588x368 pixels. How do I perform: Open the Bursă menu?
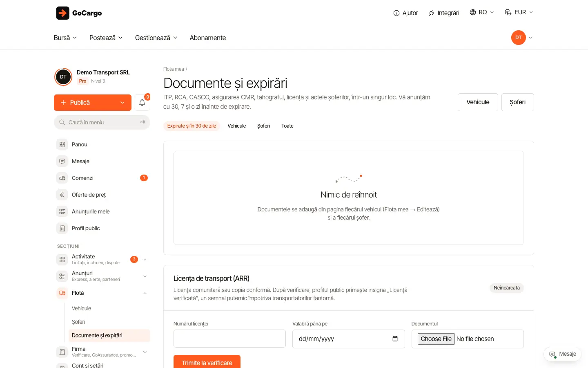[65, 38]
